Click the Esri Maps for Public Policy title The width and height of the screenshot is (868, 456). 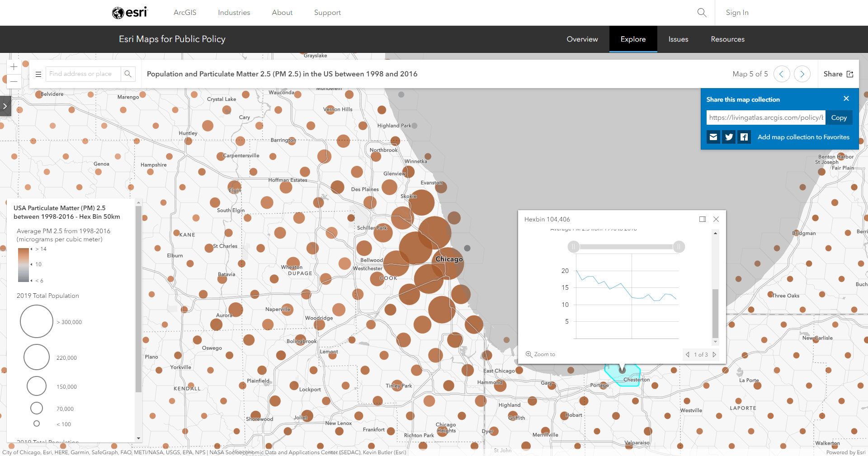click(172, 39)
